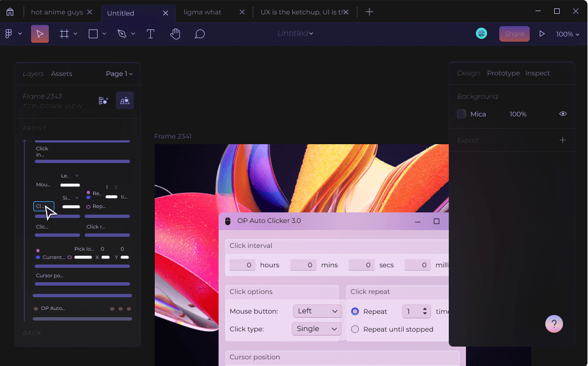Click the Share button
This screenshot has width=588, height=366.
coord(514,34)
